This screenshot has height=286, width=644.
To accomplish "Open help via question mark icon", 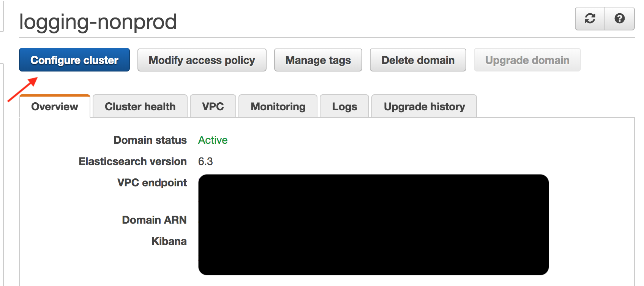I will click(x=620, y=19).
